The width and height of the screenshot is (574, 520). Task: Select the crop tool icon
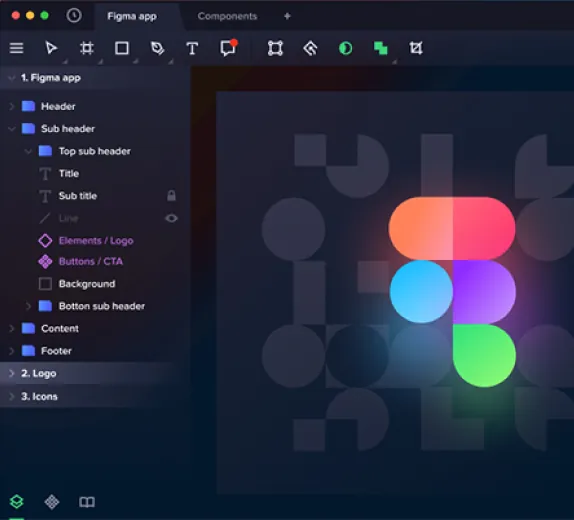[x=416, y=48]
